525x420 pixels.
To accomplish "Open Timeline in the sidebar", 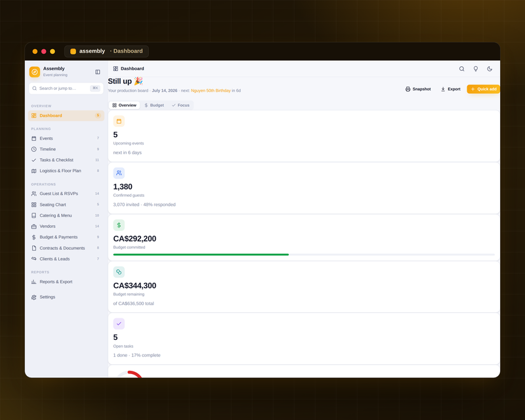I will click(66, 149).
